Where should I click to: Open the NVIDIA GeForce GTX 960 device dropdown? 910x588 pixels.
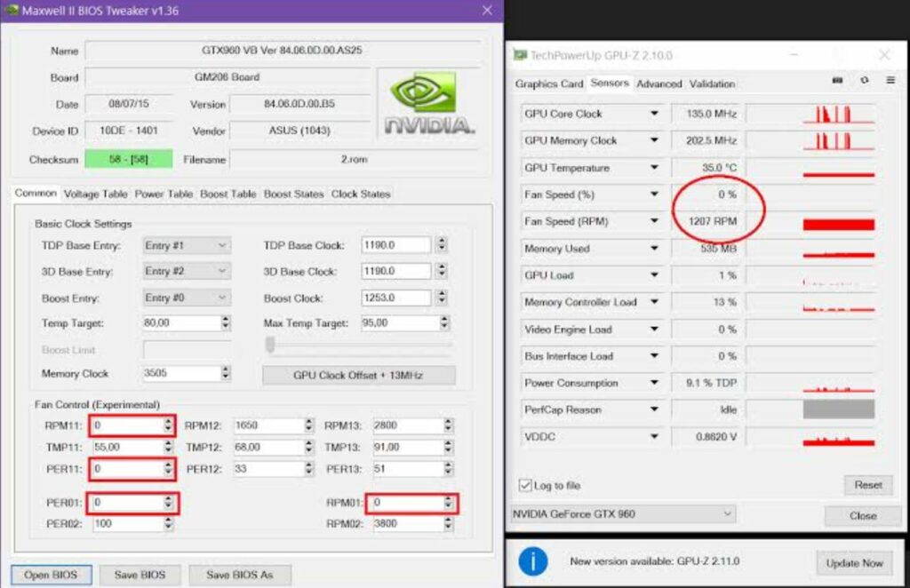click(623, 513)
